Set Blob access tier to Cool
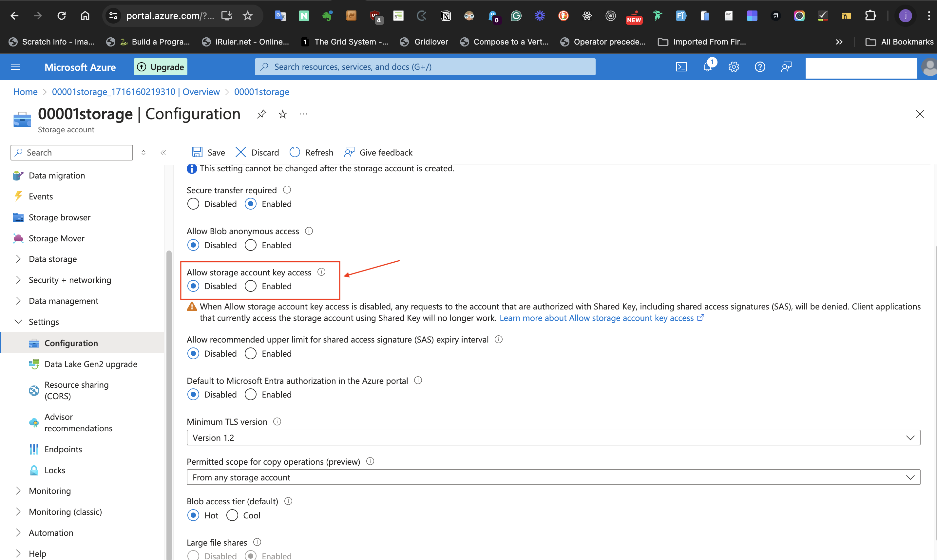The width and height of the screenshot is (937, 560). pyautogui.click(x=232, y=515)
